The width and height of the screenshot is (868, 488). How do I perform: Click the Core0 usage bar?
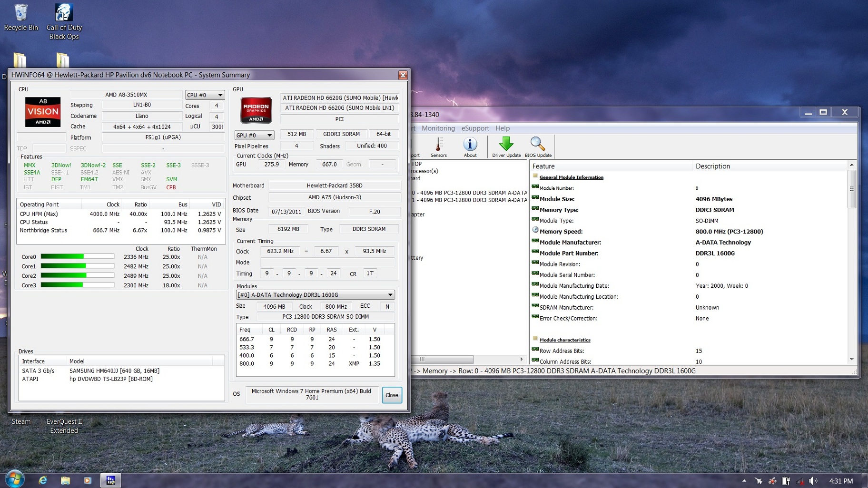coord(78,256)
